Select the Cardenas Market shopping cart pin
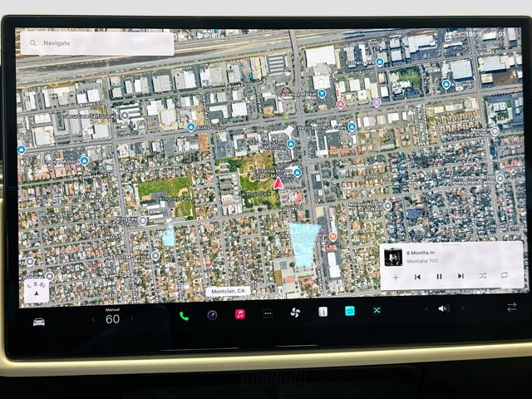The height and width of the screenshot is (399, 532). [322, 94]
